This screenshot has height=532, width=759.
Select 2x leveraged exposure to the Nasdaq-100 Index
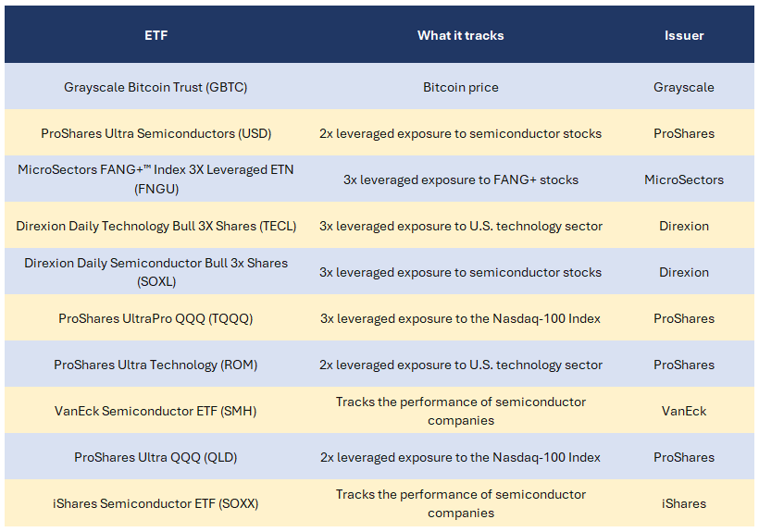coord(460,457)
